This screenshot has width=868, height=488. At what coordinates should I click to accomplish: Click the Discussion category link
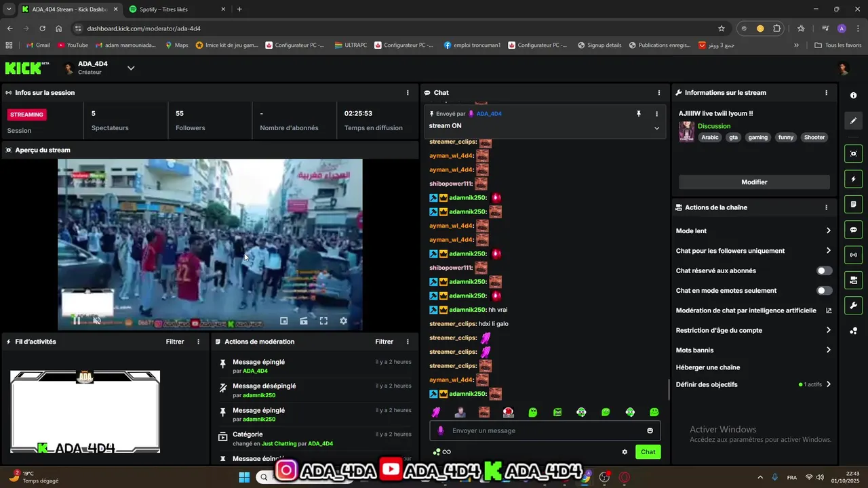tap(714, 126)
